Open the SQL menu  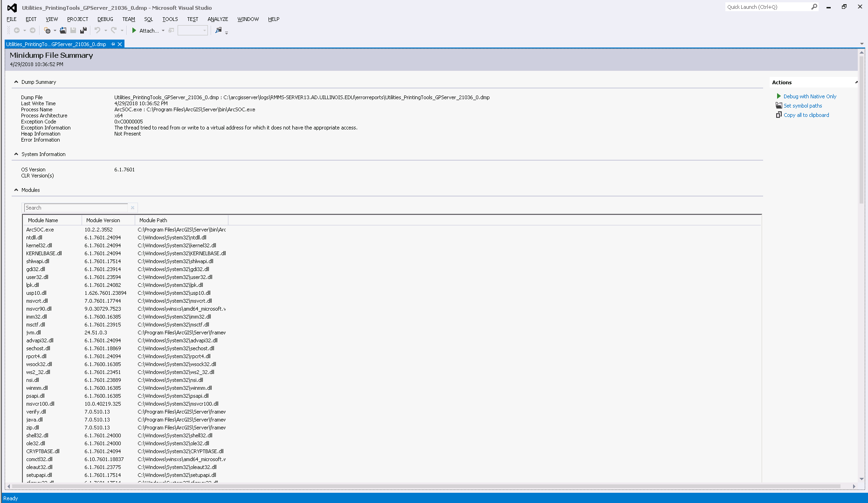coord(149,19)
